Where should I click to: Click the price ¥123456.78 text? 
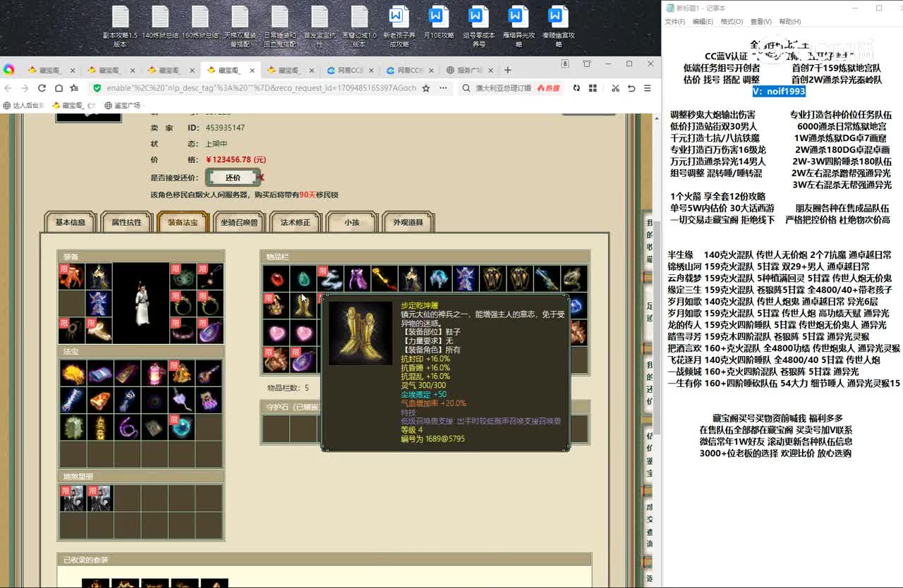coord(236,160)
